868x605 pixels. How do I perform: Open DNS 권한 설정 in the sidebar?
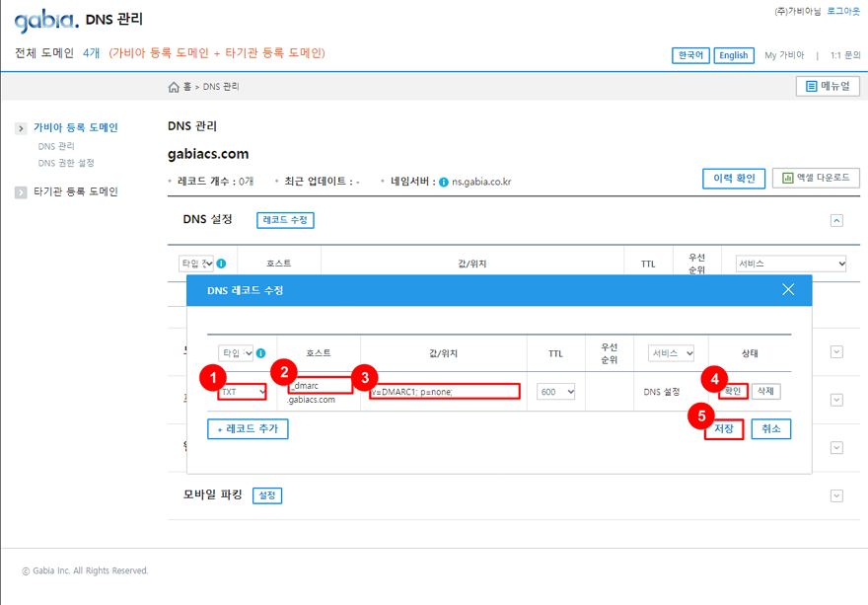coord(66,163)
